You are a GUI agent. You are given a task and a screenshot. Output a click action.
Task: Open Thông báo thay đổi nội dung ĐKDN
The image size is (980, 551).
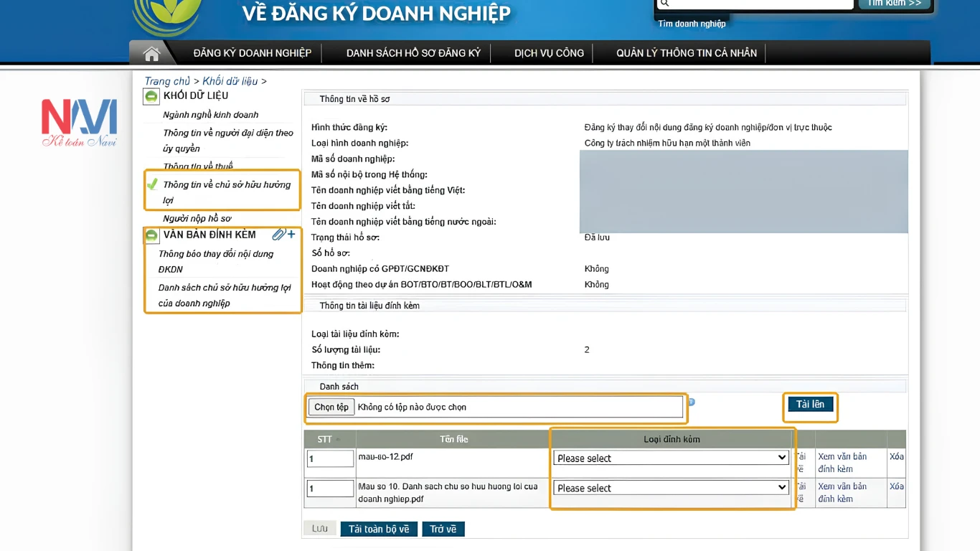(x=216, y=261)
